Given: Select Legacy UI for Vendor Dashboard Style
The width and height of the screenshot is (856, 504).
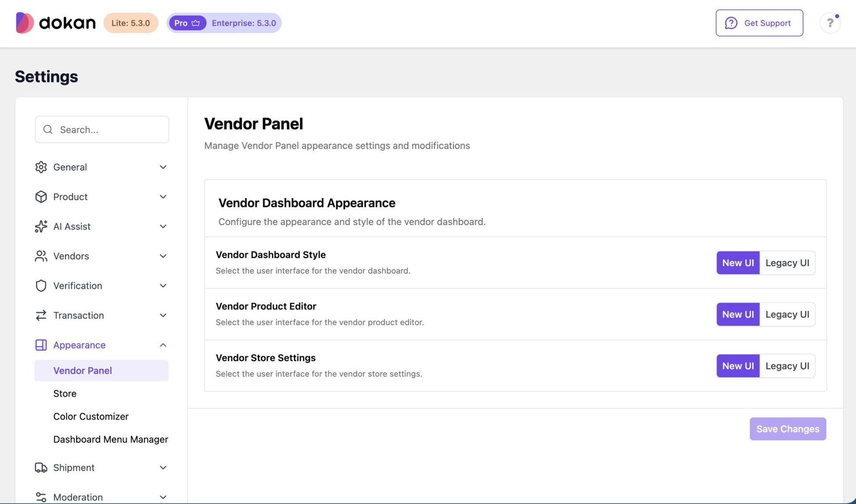Looking at the screenshot, I should tap(787, 263).
